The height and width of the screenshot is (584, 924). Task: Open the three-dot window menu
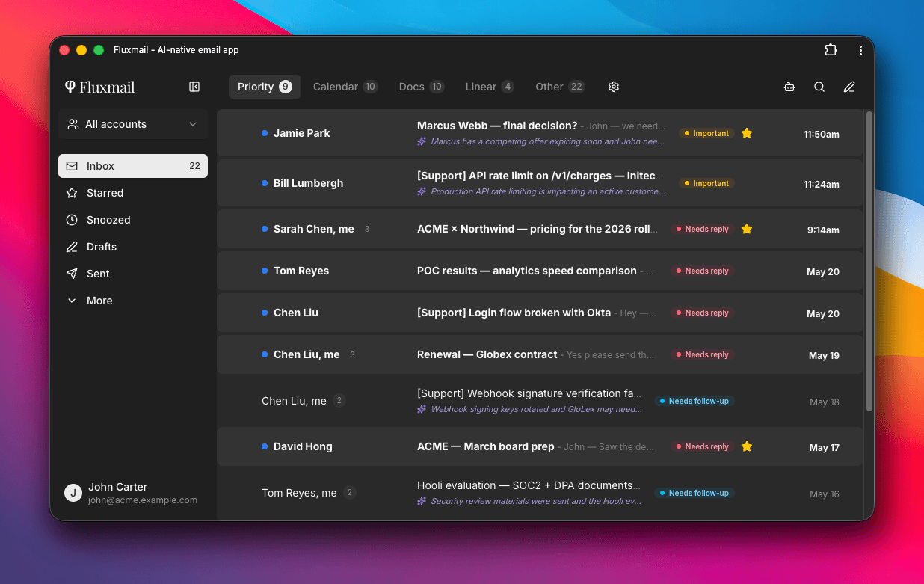point(860,50)
